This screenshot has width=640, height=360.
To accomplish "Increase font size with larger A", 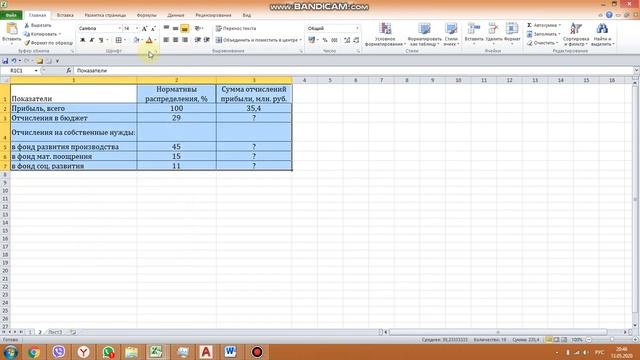I will click(x=144, y=29).
